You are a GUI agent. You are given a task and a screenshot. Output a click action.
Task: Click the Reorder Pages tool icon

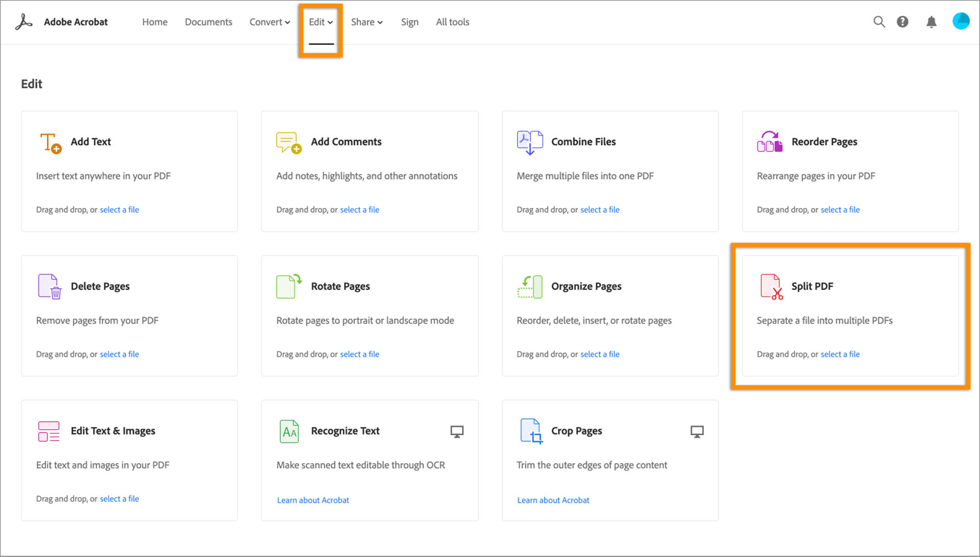pos(769,141)
